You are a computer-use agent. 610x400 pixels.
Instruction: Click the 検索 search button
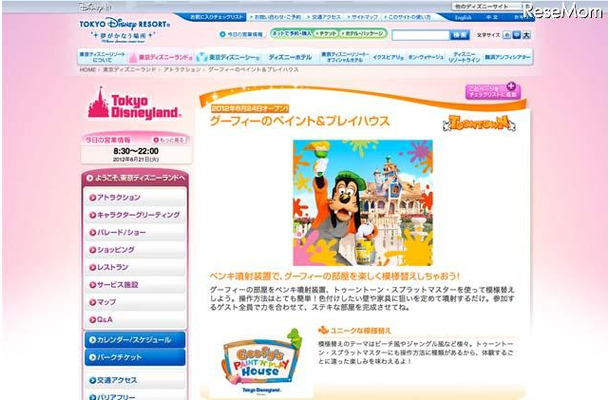[459, 35]
